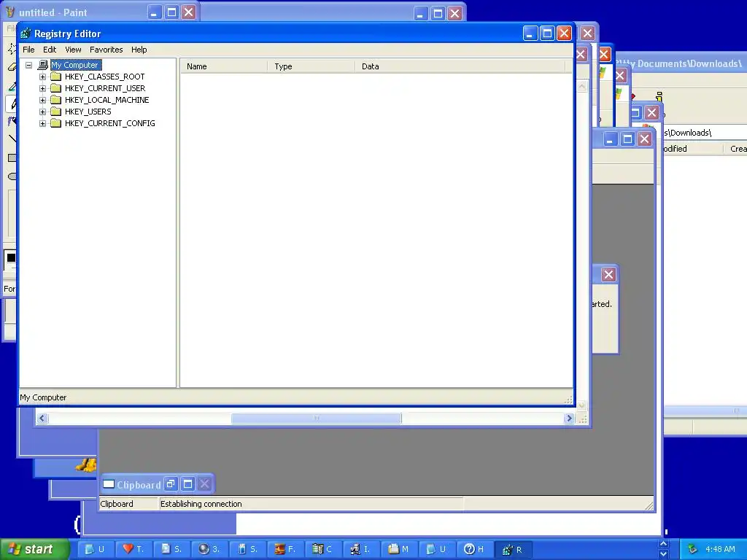
Task: Maximize the minimized Clipboard window
Action: (x=187, y=484)
